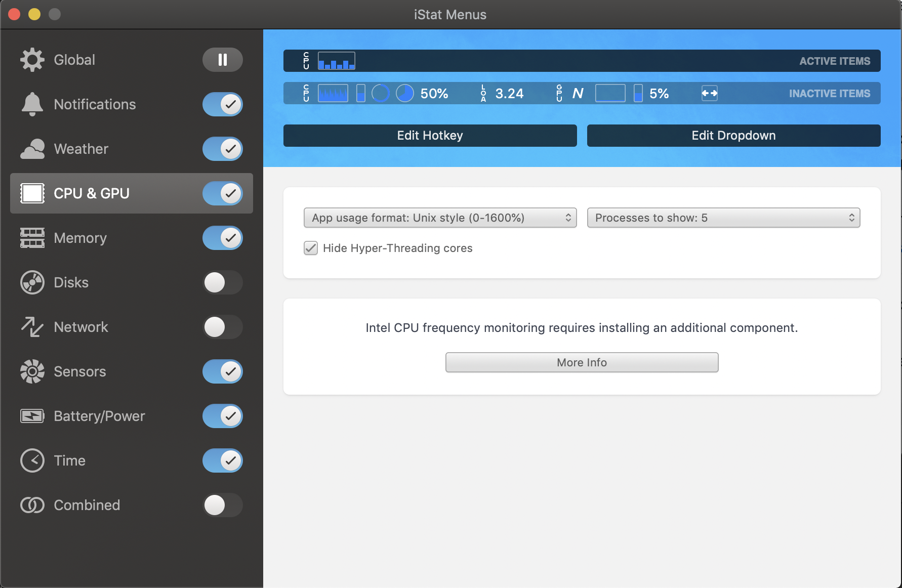The height and width of the screenshot is (588, 902).
Task: Select the LOA load average 3.24 item
Action: pyautogui.click(x=502, y=94)
